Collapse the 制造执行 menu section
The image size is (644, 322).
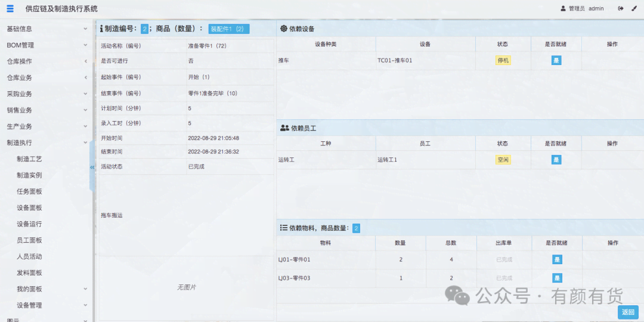[47, 143]
